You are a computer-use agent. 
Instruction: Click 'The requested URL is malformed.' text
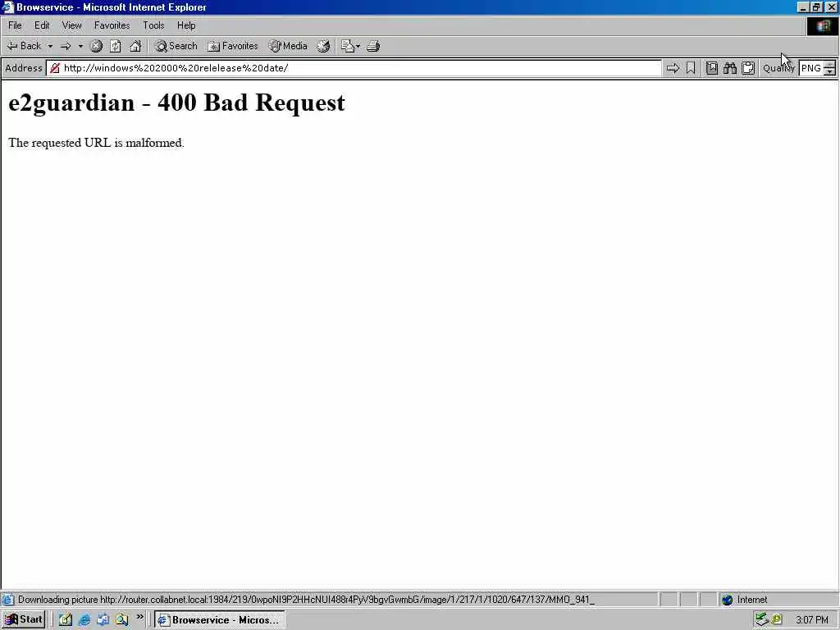[x=97, y=143]
